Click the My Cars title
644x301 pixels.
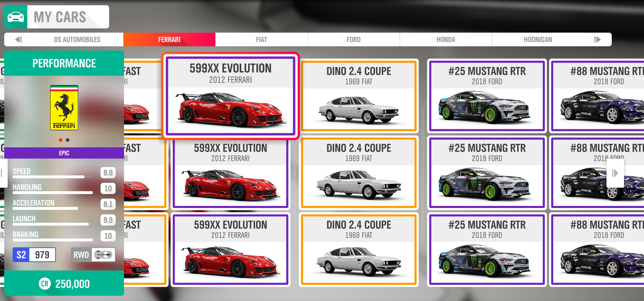pos(60,17)
